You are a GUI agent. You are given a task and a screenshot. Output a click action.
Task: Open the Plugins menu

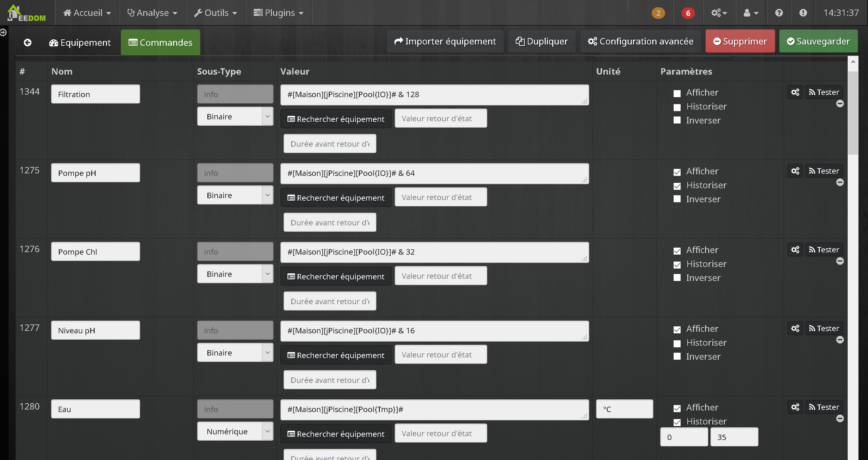(x=279, y=13)
